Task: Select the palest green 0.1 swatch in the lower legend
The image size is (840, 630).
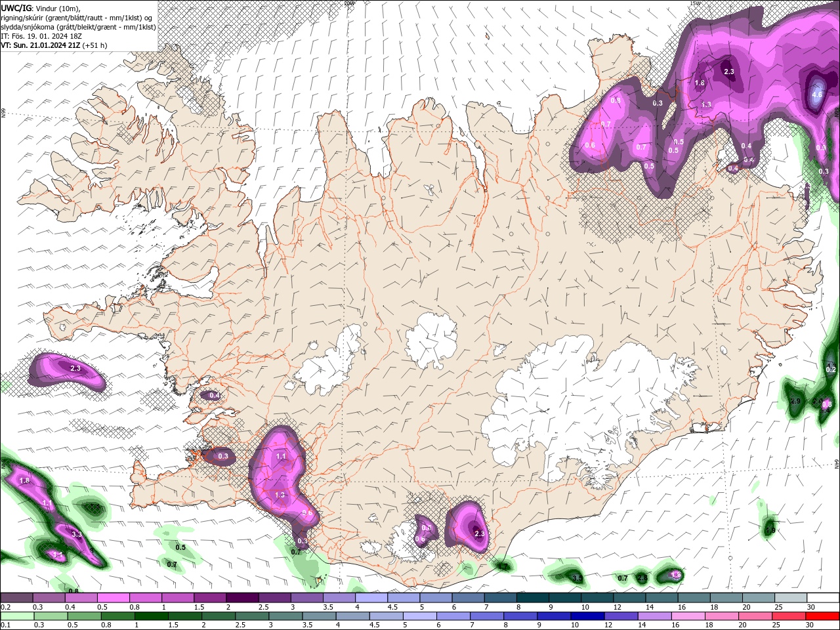Action: [x=17, y=616]
